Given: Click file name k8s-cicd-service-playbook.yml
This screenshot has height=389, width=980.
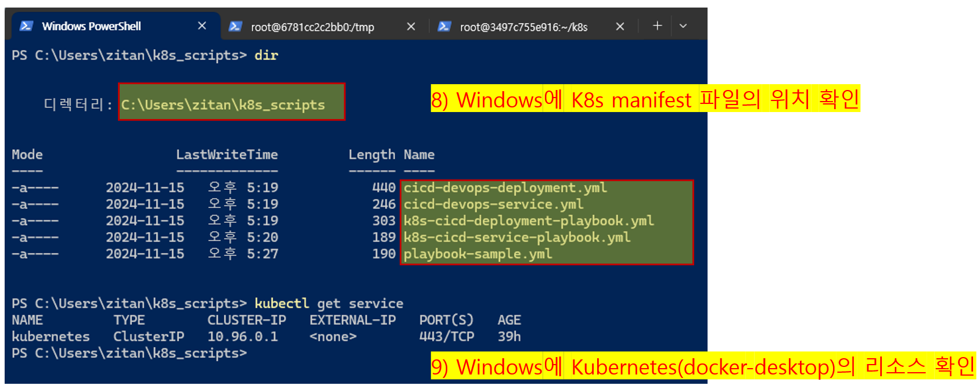Looking at the screenshot, I should [x=517, y=237].
